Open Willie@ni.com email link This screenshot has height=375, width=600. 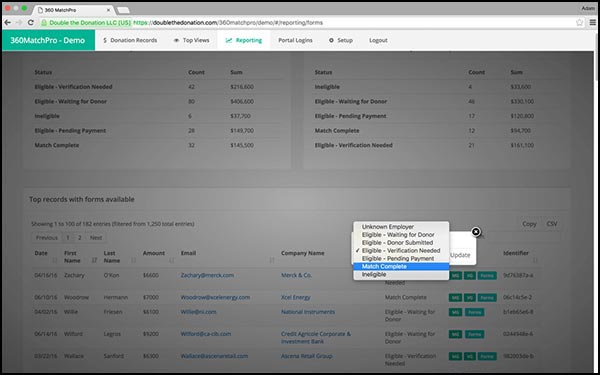tap(199, 312)
